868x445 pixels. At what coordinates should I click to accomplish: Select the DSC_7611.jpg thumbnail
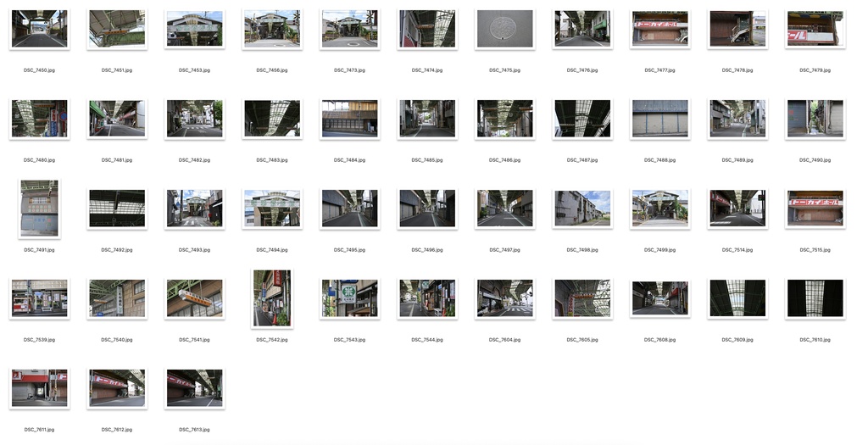point(39,388)
